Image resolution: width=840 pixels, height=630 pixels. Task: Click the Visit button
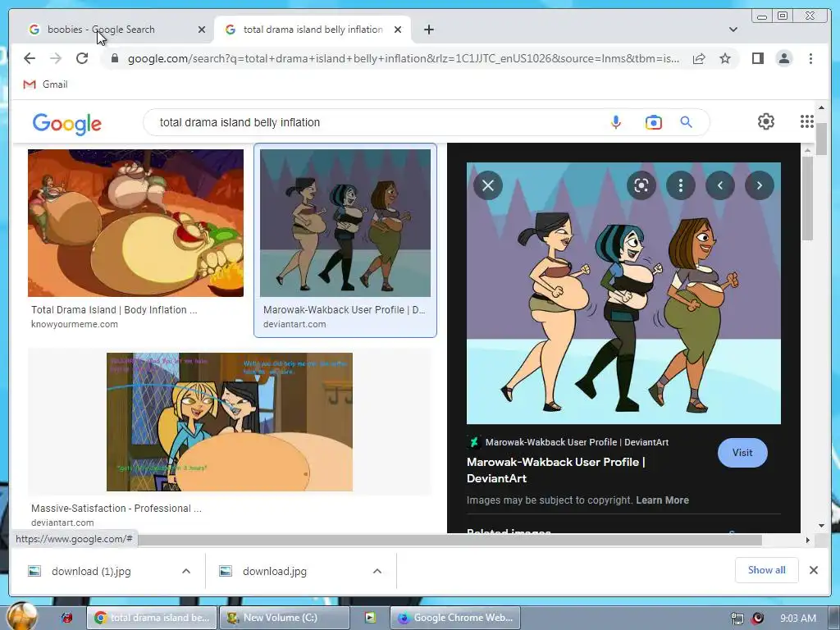pyautogui.click(x=742, y=453)
